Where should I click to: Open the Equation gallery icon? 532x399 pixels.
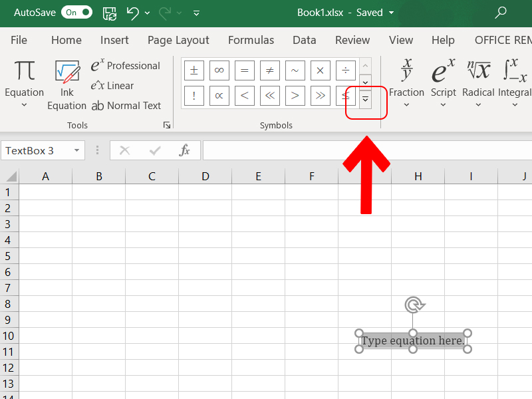pyautogui.click(x=25, y=71)
